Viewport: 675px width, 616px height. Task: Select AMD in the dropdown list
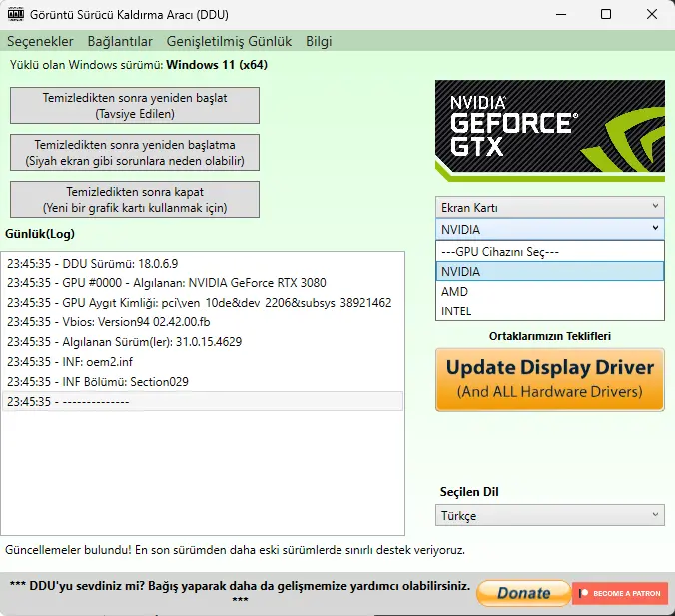550,291
